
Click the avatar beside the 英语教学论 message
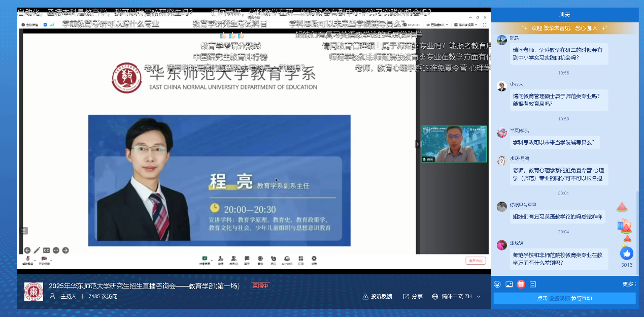[502, 207]
